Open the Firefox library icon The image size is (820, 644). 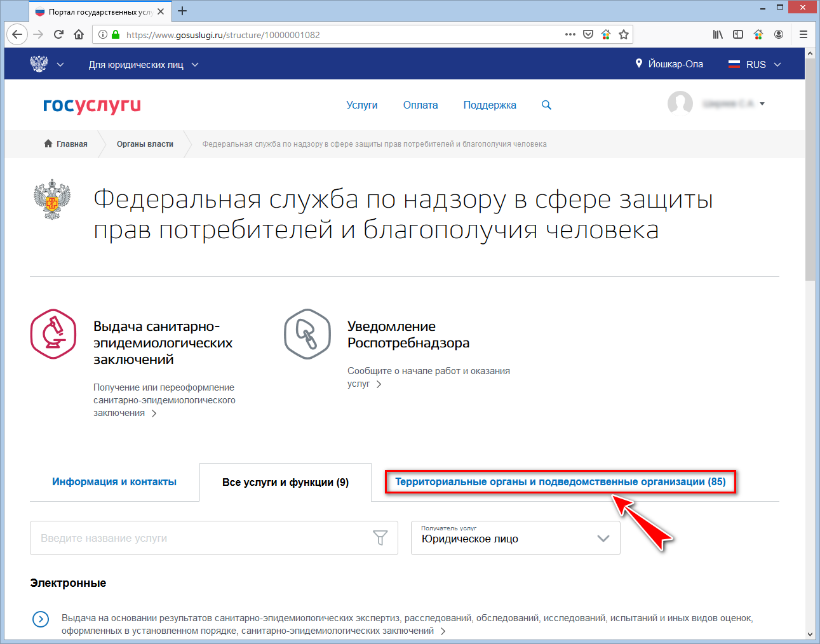click(718, 34)
